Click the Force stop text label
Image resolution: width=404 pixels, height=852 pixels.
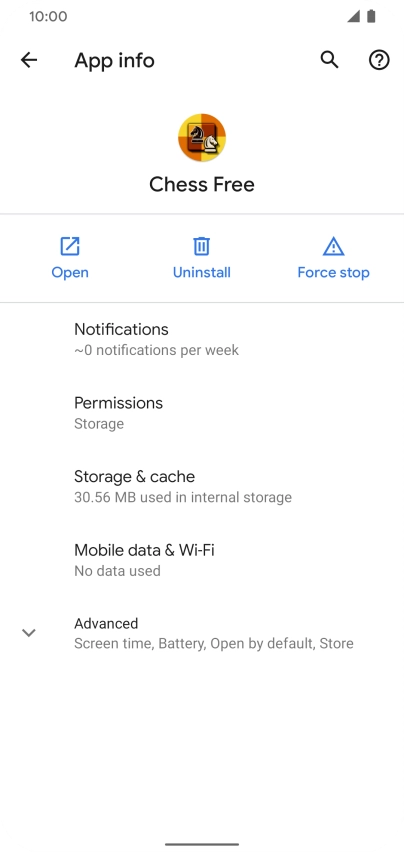coord(333,272)
